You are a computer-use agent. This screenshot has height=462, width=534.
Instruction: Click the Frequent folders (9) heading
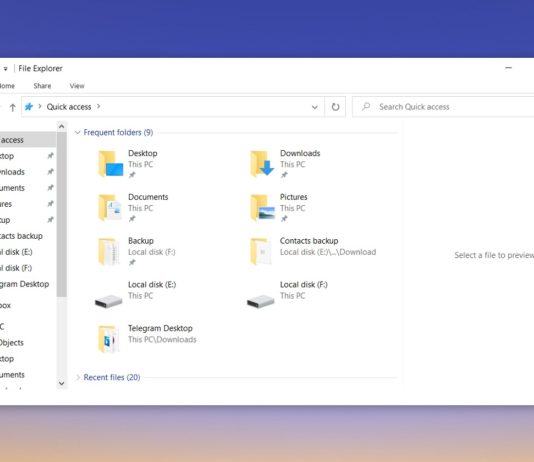(118, 132)
